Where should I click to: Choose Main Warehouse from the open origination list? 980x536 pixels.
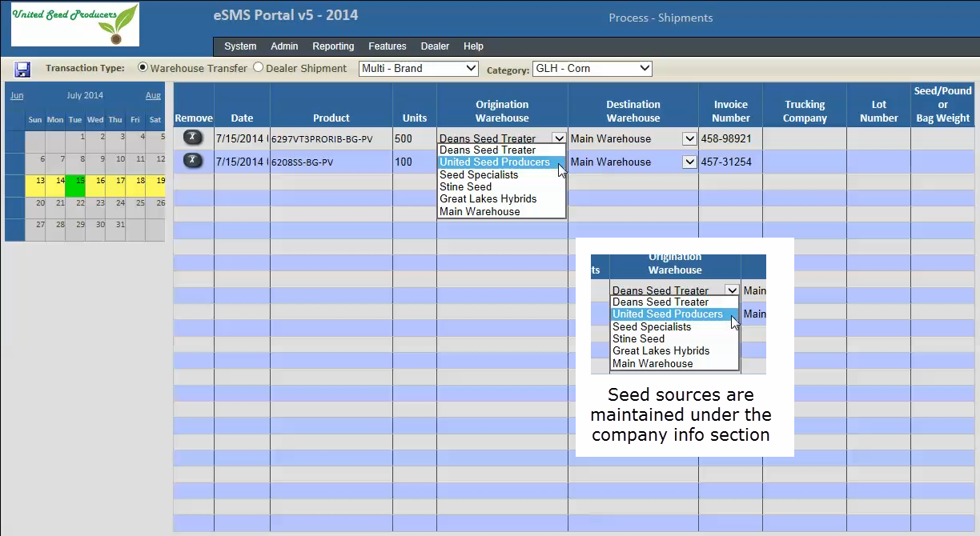[x=501, y=211]
